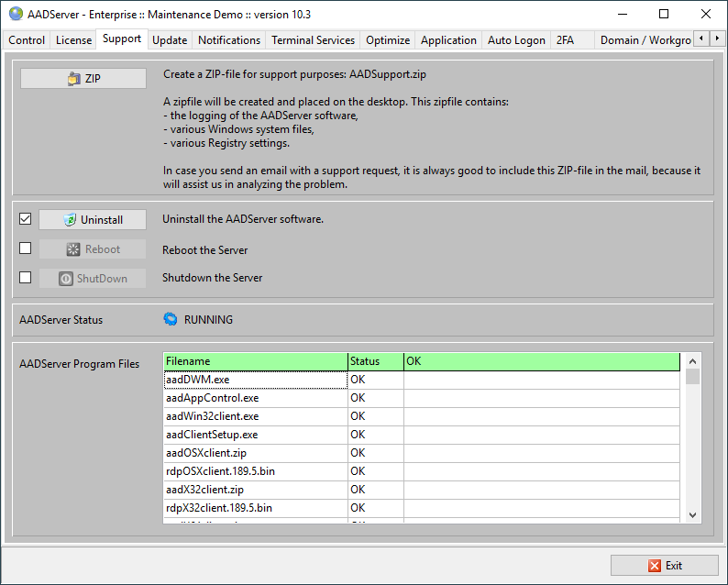This screenshot has height=585, width=728.
Task: Go to the Auto Logon tab
Action: point(515,40)
